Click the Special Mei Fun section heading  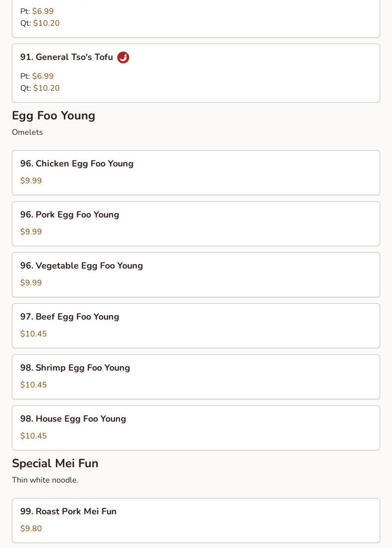[55, 464]
